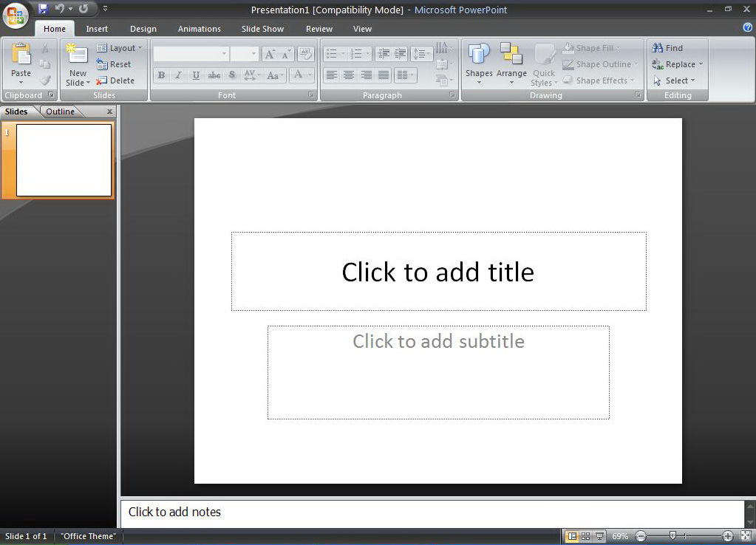The image size is (756, 545).
Task: Start Slide Show from status bar icon
Action: [599, 536]
